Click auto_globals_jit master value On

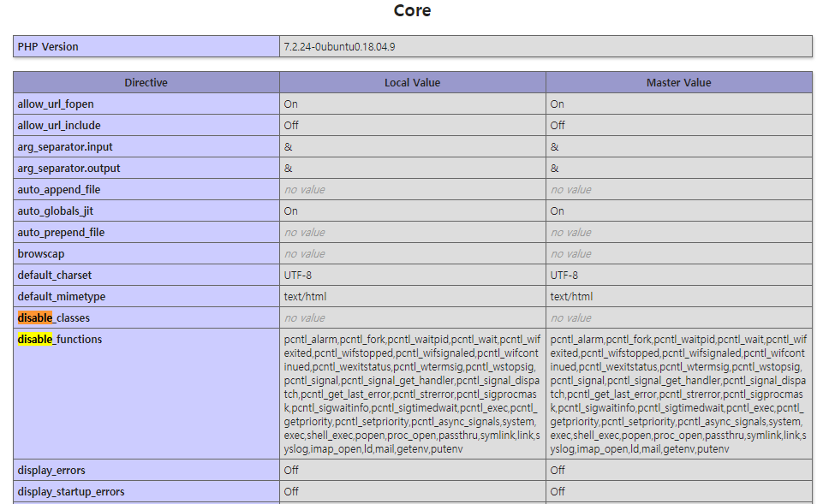(557, 210)
